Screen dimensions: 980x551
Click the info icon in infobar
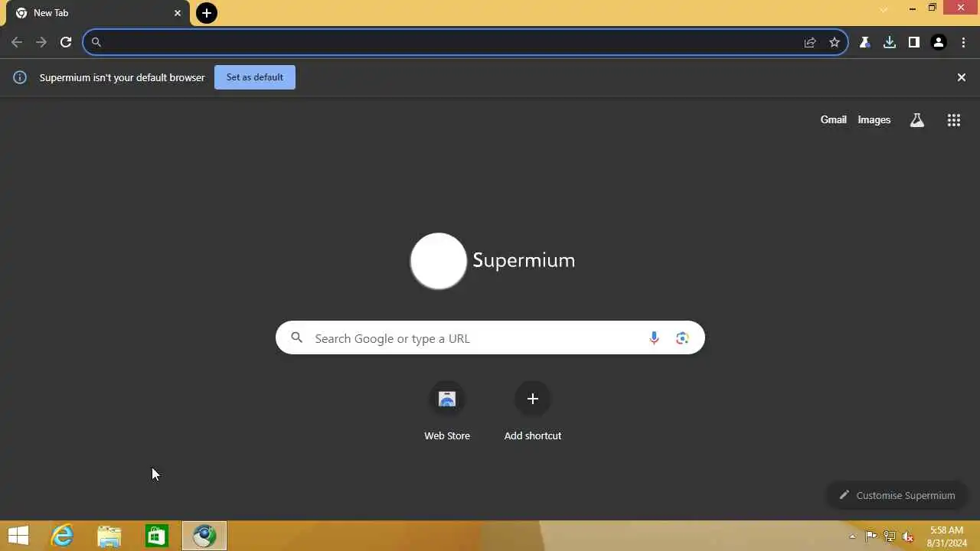tap(20, 77)
